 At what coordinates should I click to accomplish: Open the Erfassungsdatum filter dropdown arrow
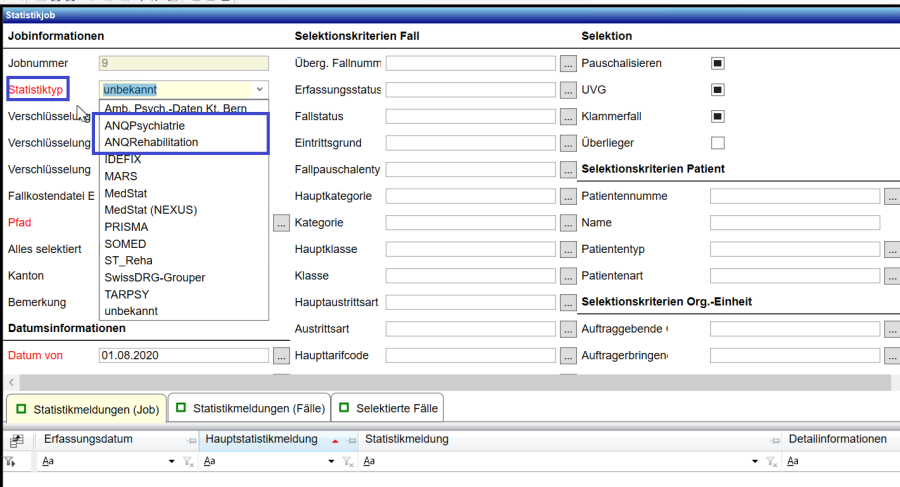pyautogui.click(x=171, y=462)
